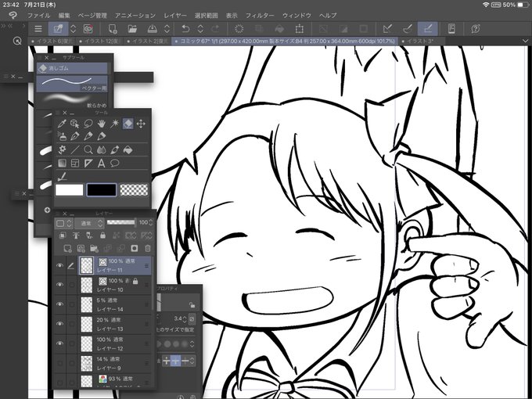532x399 pixels.
Task: Click the Create layer mask icon
Action: pos(135,248)
